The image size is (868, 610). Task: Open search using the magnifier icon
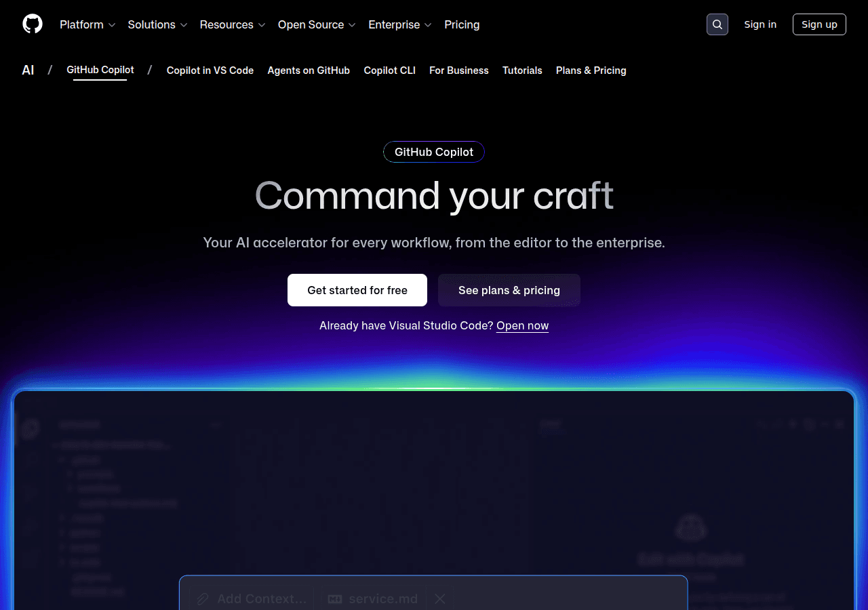(717, 24)
